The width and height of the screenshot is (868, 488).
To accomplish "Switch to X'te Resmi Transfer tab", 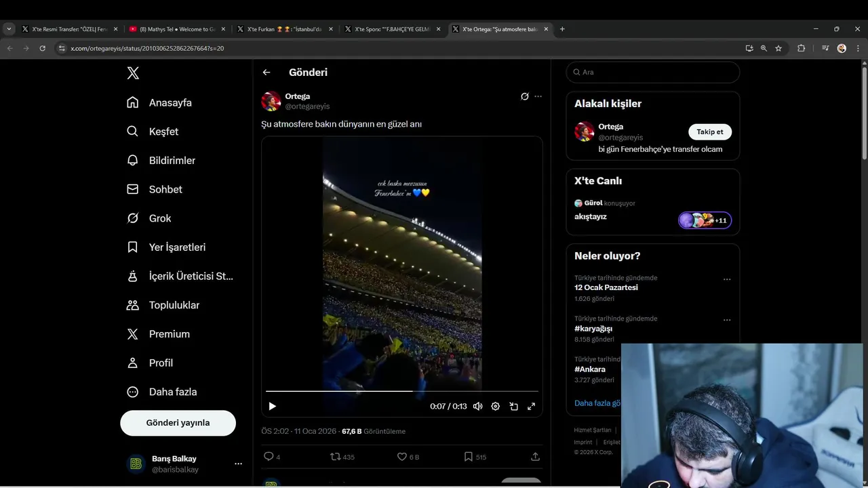I will click(x=70, y=29).
